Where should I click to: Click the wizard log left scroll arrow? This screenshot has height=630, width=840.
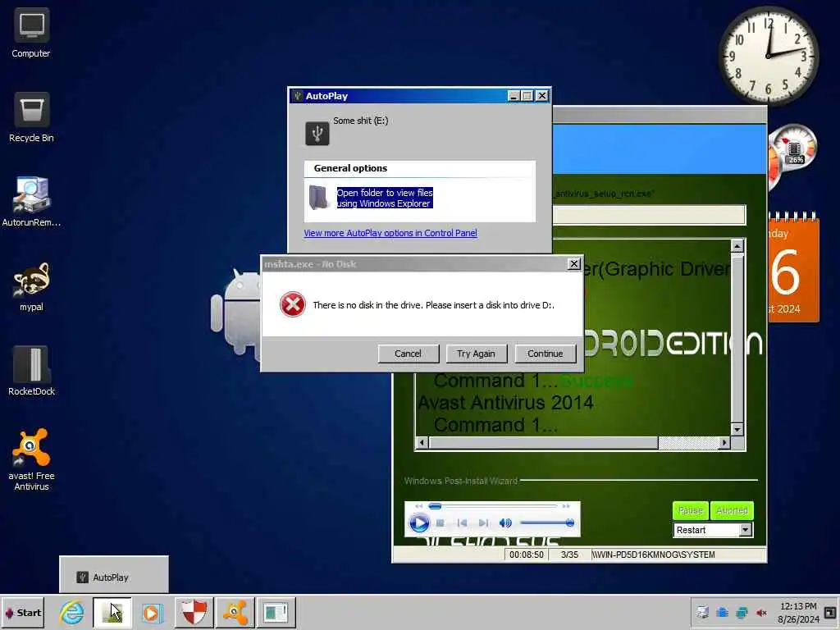tap(422, 442)
